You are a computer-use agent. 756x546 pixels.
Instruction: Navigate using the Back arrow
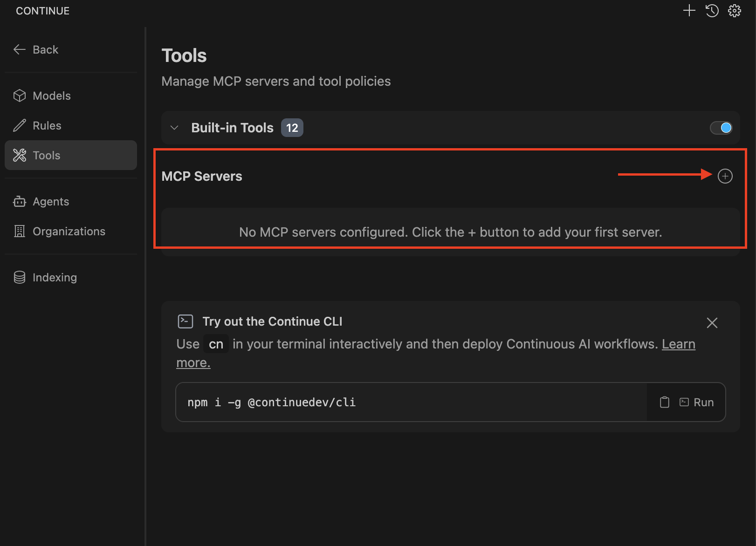[19, 49]
